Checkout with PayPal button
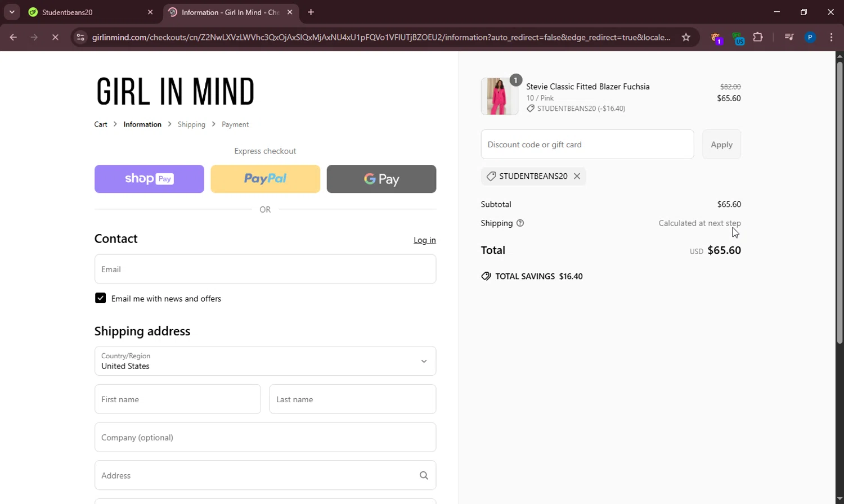The height and width of the screenshot is (504, 844). point(265,179)
